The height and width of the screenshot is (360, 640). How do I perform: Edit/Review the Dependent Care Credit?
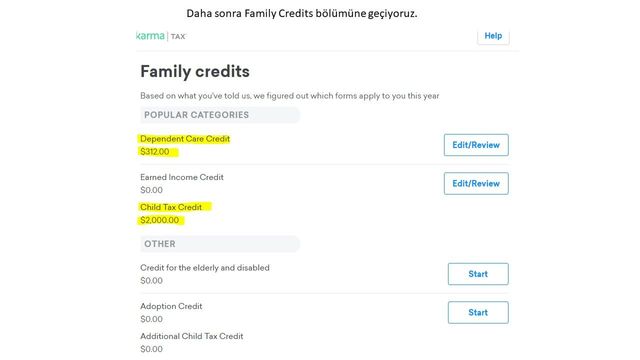476,145
